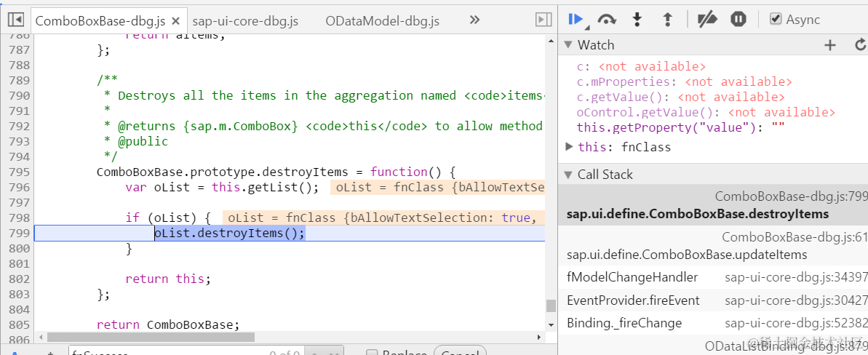
Task: Click the destroyItems function declaration line
Action: (x=276, y=172)
